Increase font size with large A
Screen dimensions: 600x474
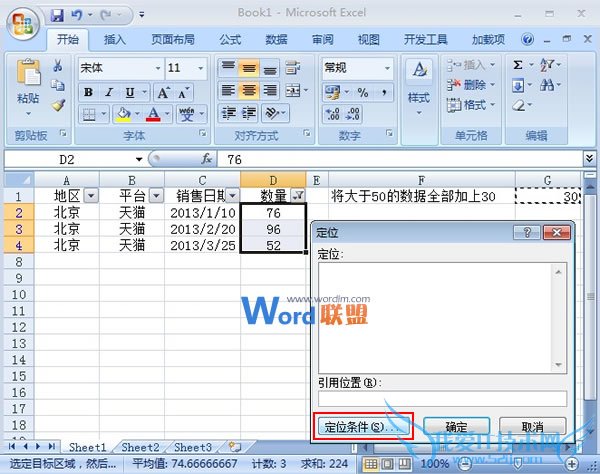[x=163, y=92]
